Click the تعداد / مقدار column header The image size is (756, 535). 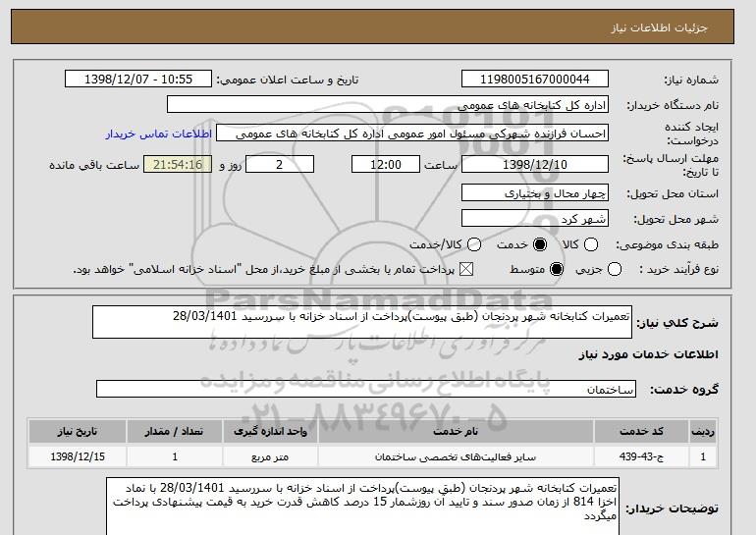tap(175, 431)
